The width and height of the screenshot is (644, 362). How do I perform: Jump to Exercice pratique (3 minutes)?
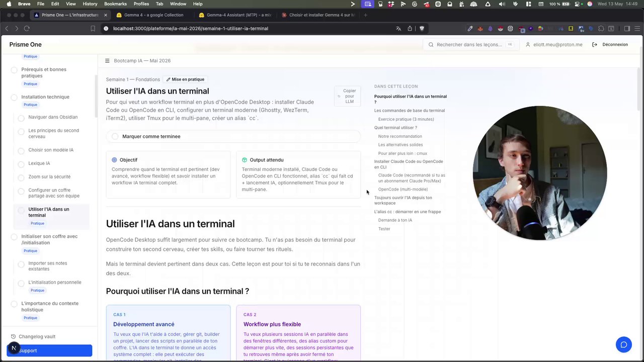406,119
